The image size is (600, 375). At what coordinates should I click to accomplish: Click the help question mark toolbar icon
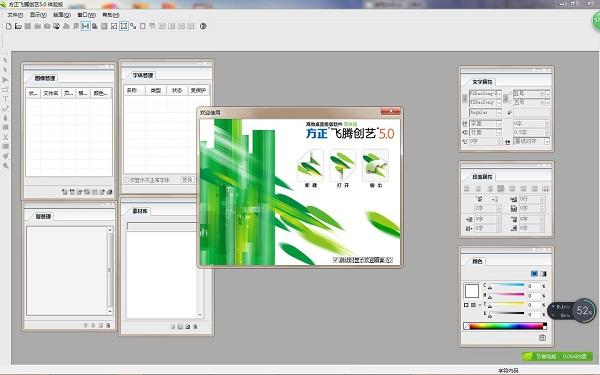[203, 26]
